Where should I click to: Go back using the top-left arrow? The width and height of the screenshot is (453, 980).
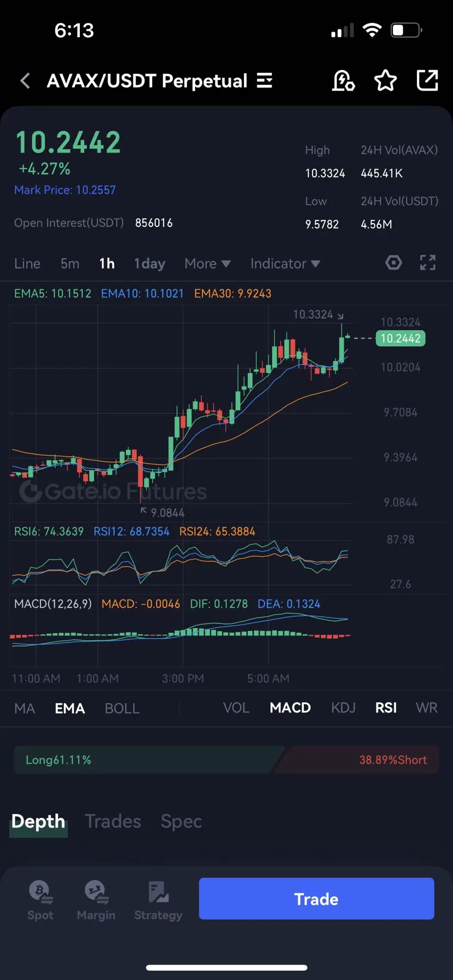point(25,81)
